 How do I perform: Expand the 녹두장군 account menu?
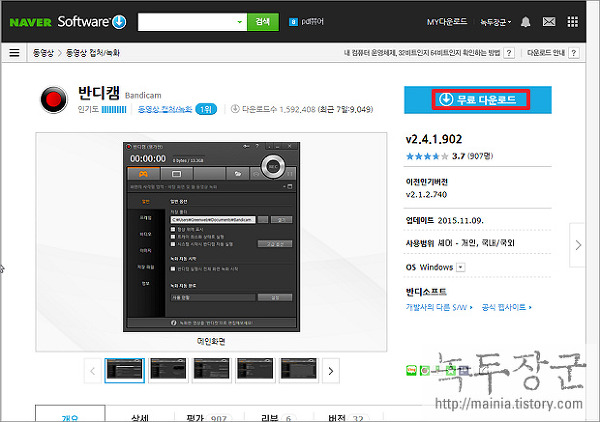pos(496,22)
